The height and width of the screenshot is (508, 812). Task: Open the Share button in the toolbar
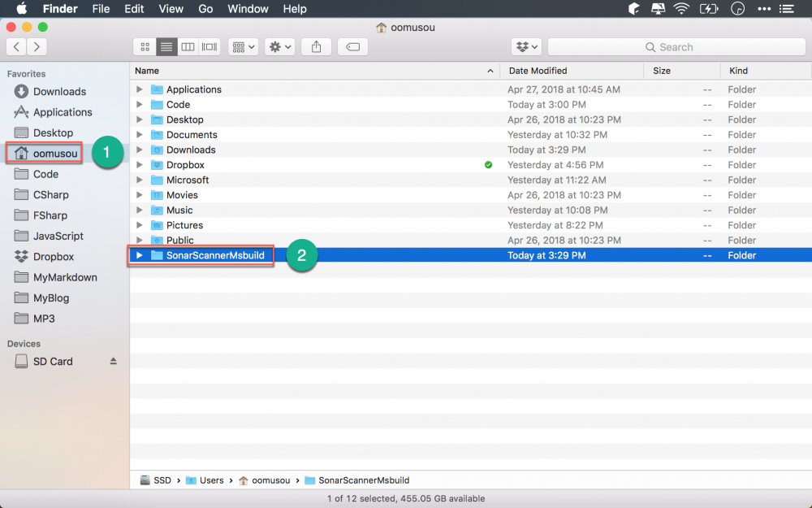316,46
